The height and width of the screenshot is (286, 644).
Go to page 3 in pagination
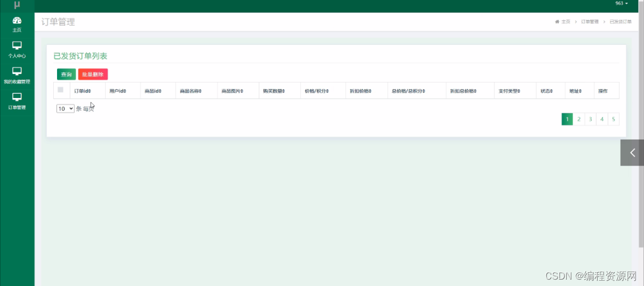pos(590,119)
